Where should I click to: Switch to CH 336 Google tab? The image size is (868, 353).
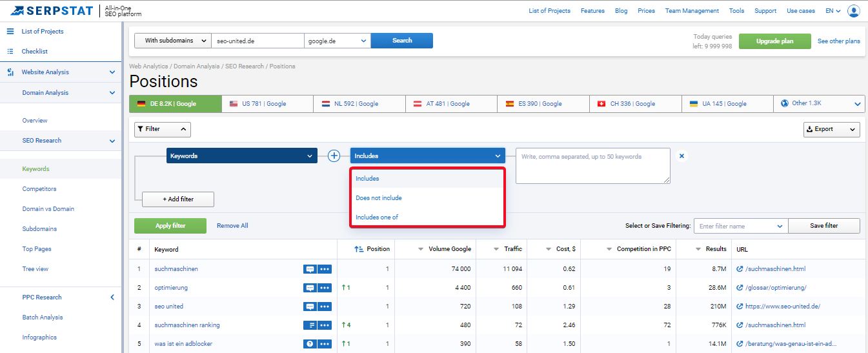[636, 103]
